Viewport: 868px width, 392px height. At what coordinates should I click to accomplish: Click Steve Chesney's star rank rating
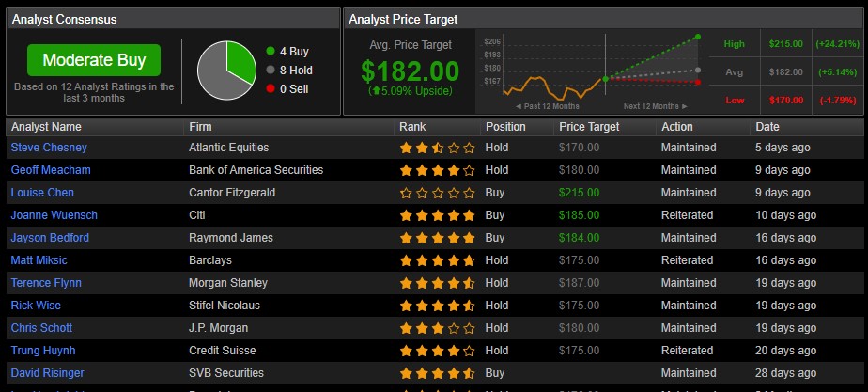click(438, 148)
